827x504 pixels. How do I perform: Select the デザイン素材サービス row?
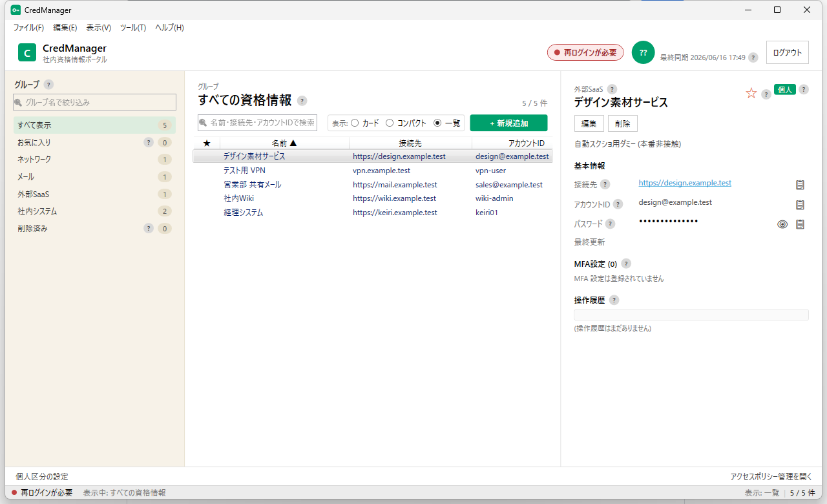point(373,156)
